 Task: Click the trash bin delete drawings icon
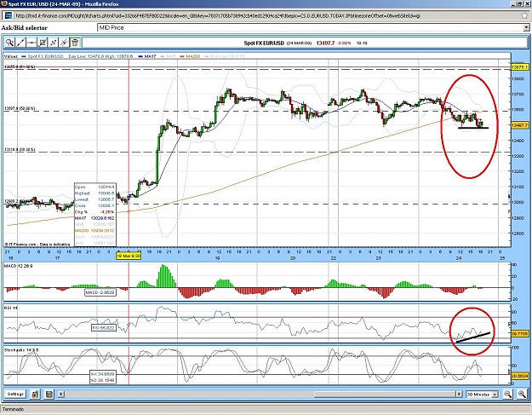[75, 43]
